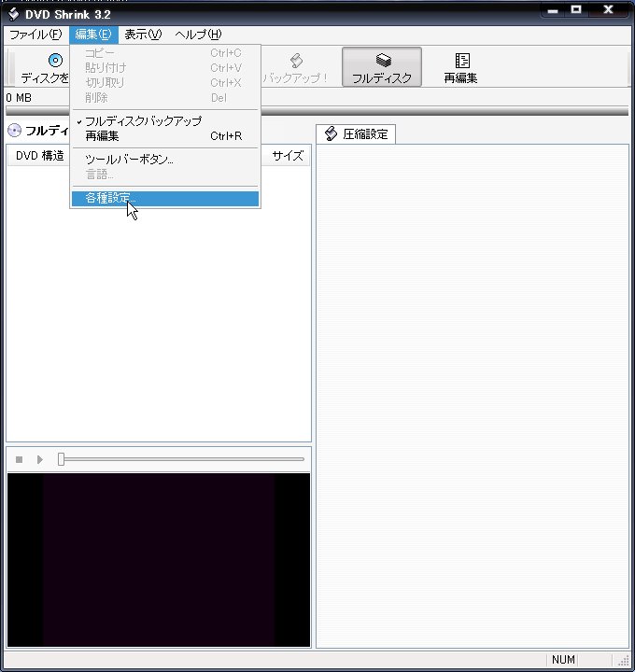Click the greyed 削除 menu entry
This screenshot has height=672, width=635.
click(x=165, y=98)
